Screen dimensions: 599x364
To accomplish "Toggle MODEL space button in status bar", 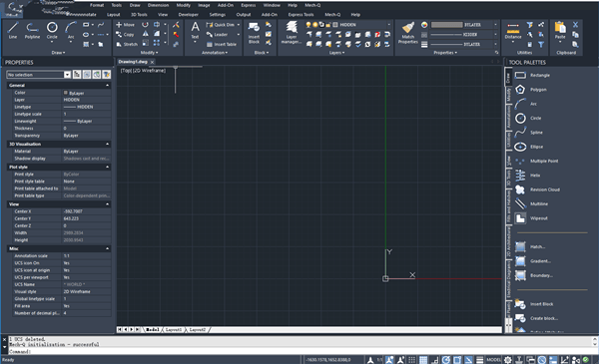I will (493, 360).
